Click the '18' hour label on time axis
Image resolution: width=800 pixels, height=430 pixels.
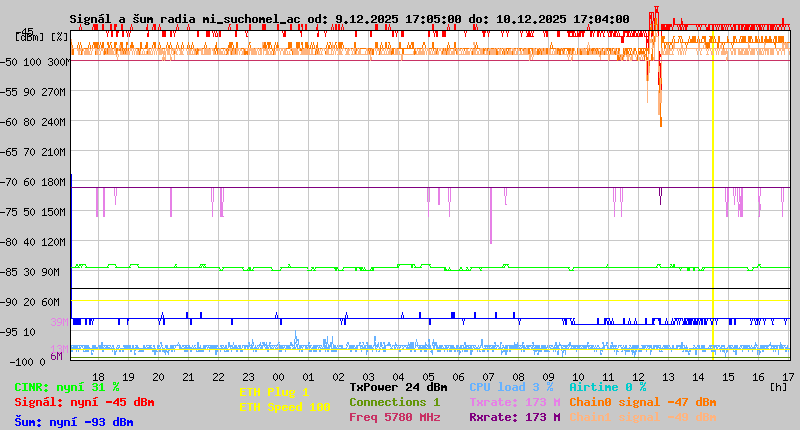coord(98,377)
